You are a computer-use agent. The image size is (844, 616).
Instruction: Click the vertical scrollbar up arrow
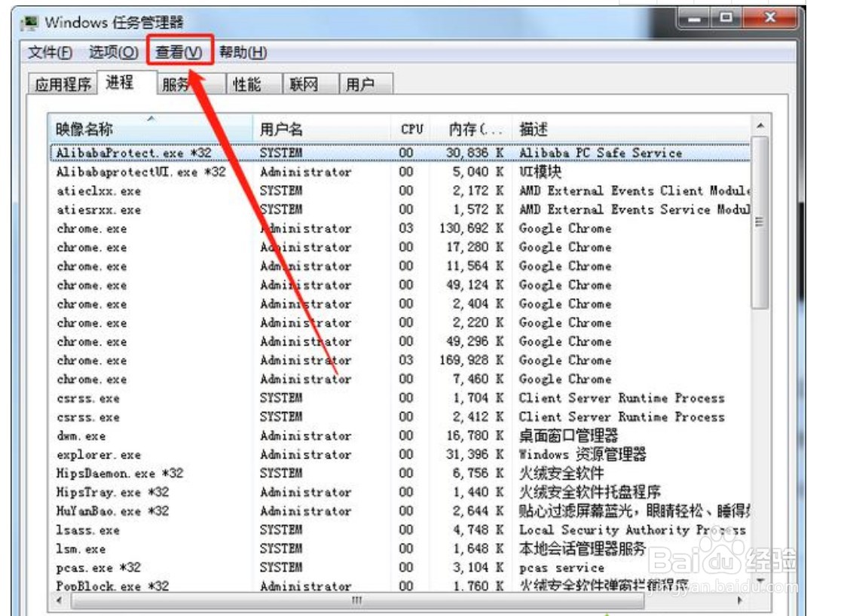[x=760, y=126]
